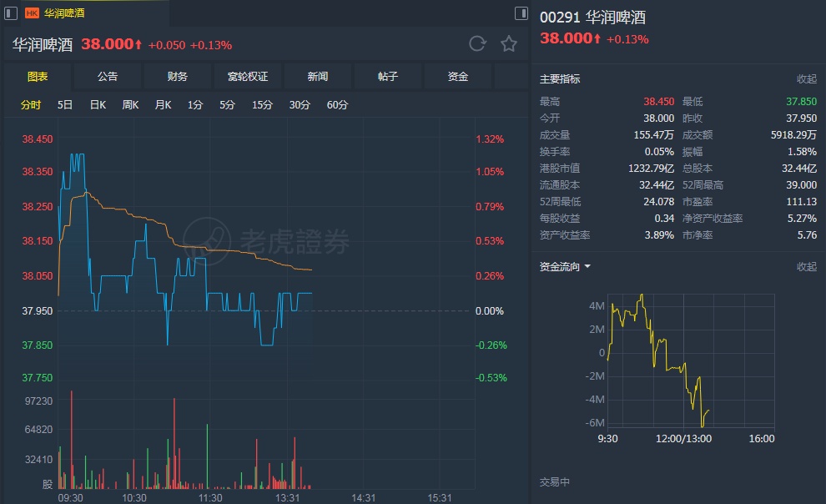Select the 周K chart period
This screenshot has width=826, height=504.
pyautogui.click(x=130, y=105)
